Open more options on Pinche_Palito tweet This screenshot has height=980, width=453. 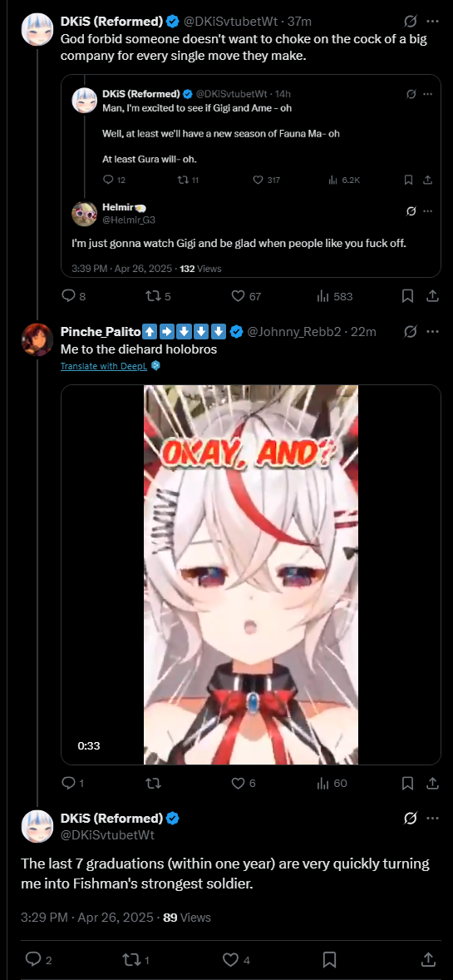431,331
